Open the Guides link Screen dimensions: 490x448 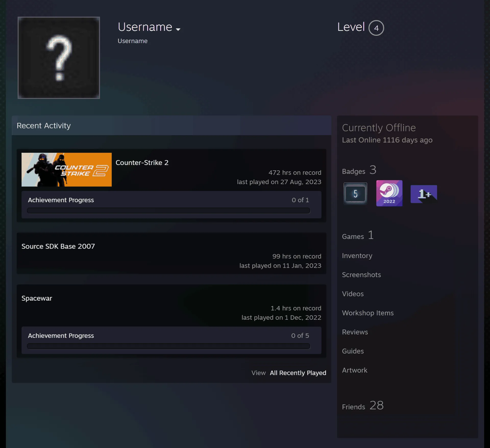click(353, 351)
